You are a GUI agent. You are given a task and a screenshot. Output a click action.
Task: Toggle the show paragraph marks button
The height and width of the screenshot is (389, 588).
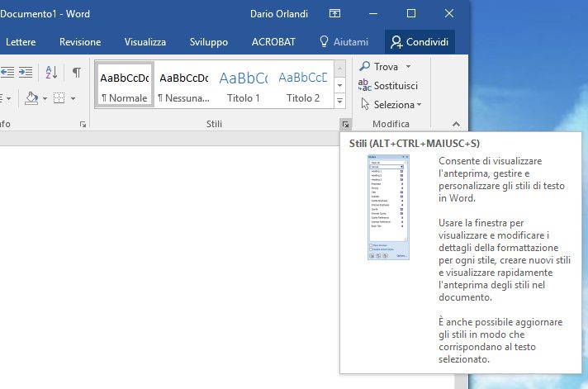tap(76, 72)
